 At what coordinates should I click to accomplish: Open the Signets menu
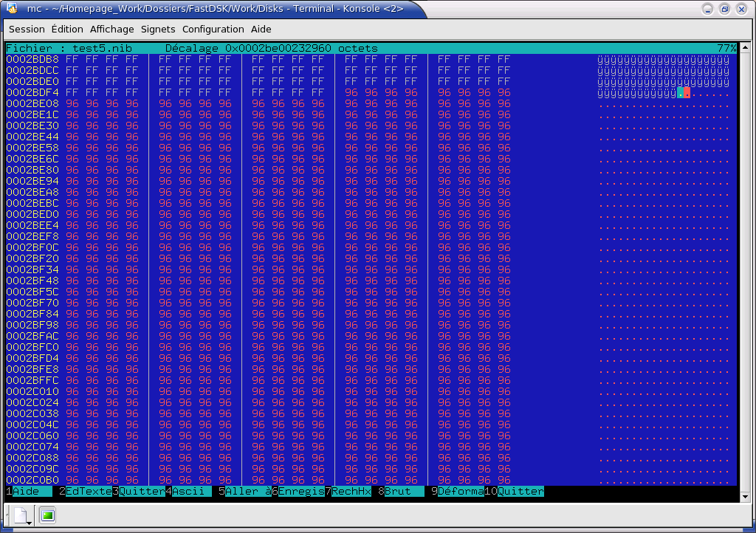pos(158,30)
